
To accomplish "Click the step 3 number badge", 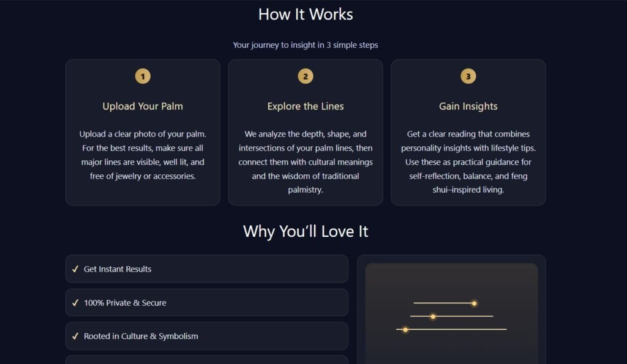I will pos(468,76).
